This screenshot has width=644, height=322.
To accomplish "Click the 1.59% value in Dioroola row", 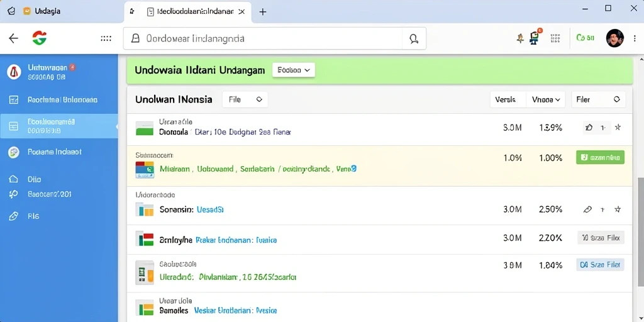I will pos(550,128).
